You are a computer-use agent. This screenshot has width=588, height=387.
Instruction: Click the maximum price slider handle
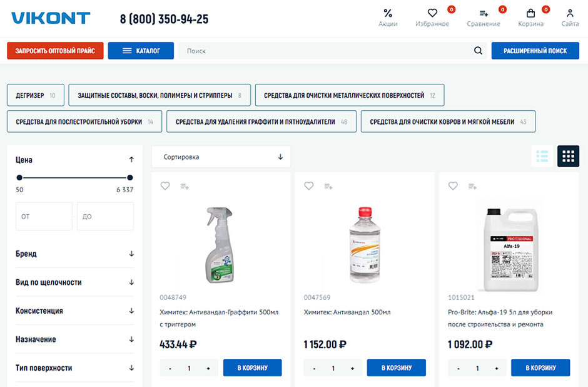(x=130, y=177)
